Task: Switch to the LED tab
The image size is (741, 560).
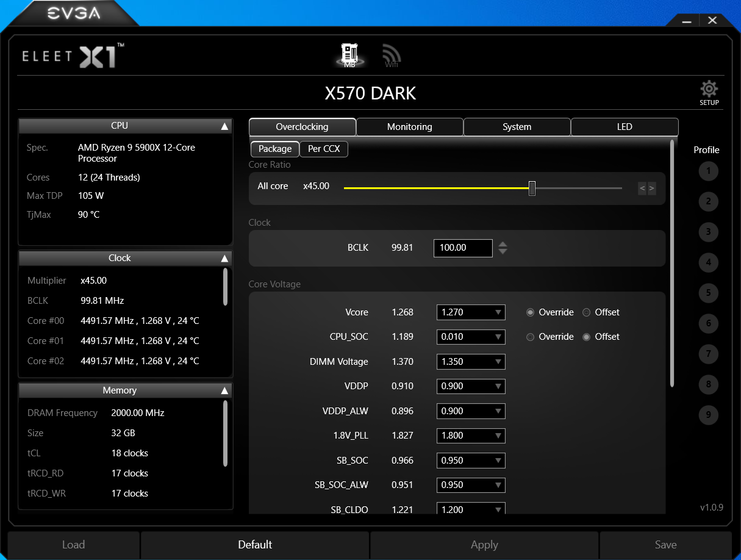Action: pos(625,127)
